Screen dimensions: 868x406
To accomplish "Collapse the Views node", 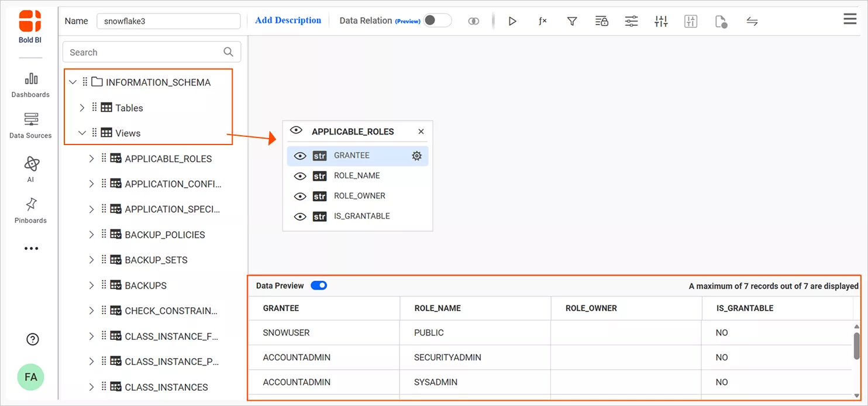I will [x=82, y=133].
